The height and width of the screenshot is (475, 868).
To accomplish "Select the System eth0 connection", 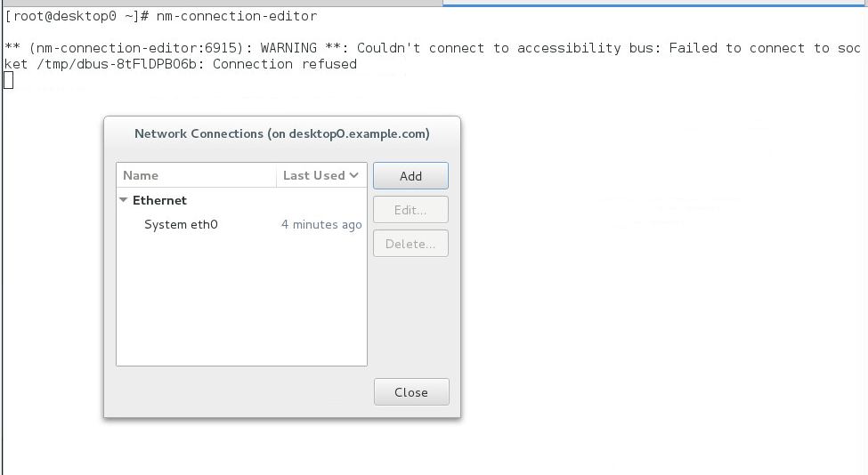I will click(181, 225).
